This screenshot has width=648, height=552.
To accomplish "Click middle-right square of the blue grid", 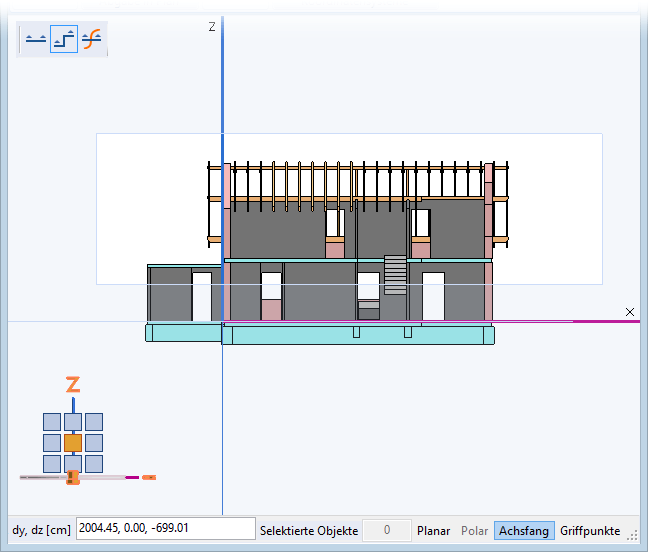I will [94, 443].
